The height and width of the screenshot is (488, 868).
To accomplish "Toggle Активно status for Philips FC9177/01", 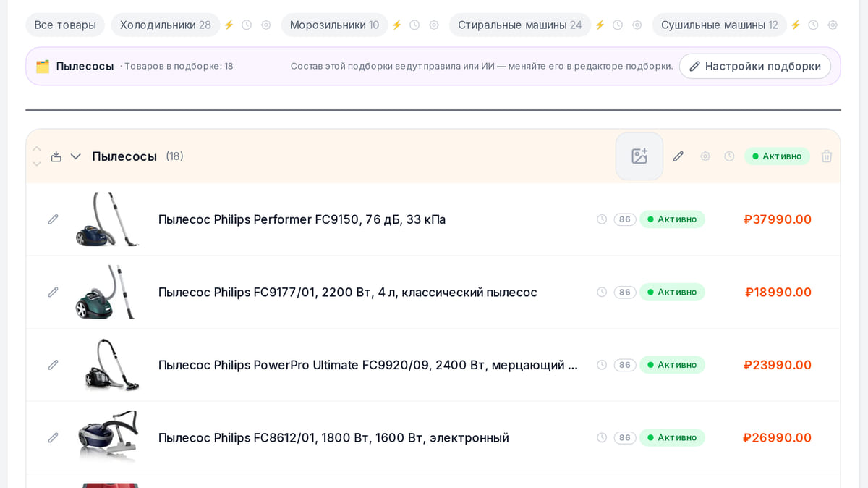I will tap(672, 292).
